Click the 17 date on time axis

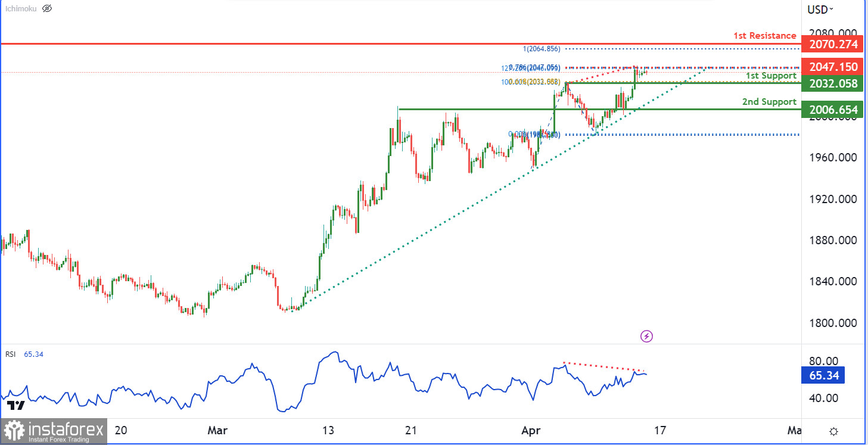click(659, 431)
